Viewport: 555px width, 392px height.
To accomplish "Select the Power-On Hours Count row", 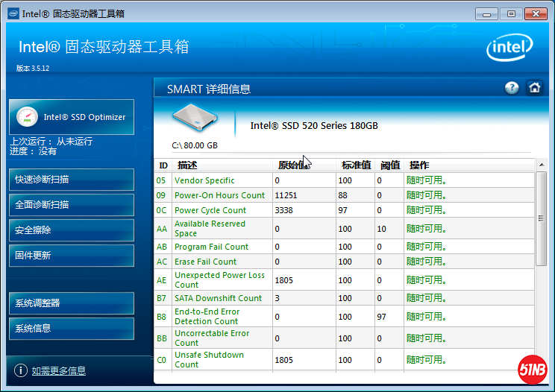I will tap(219, 195).
